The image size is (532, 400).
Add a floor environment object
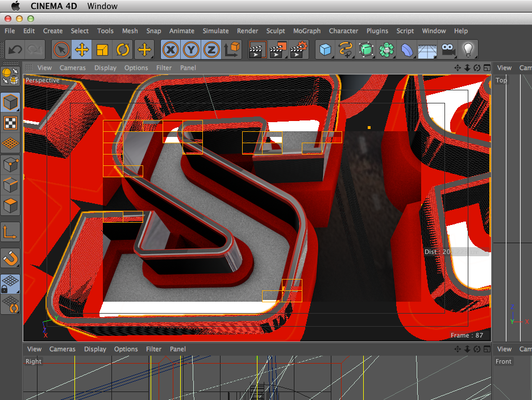[x=427, y=50]
